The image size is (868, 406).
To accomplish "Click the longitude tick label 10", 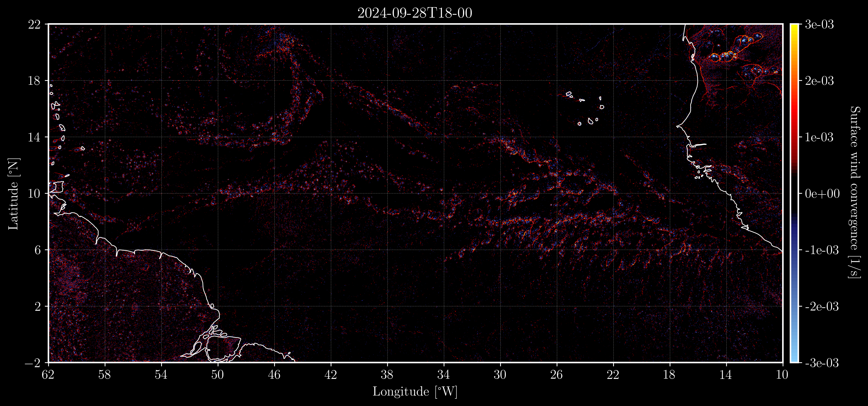I will [x=782, y=375].
